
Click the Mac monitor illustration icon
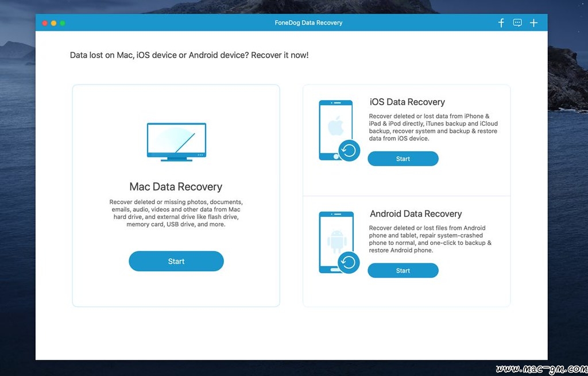click(176, 142)
